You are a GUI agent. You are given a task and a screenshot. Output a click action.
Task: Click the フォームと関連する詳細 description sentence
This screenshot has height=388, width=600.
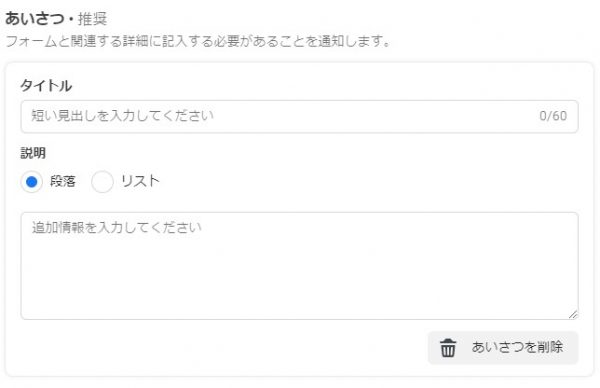198,41
